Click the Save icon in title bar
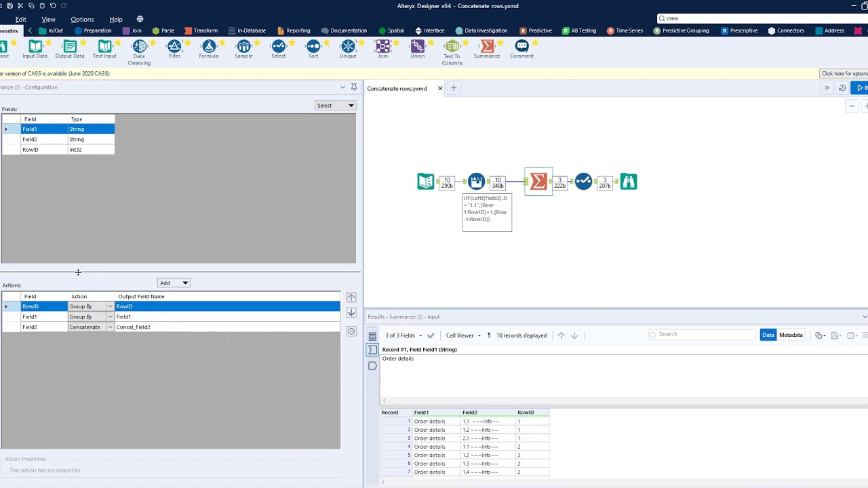 (x=9, y=5)
